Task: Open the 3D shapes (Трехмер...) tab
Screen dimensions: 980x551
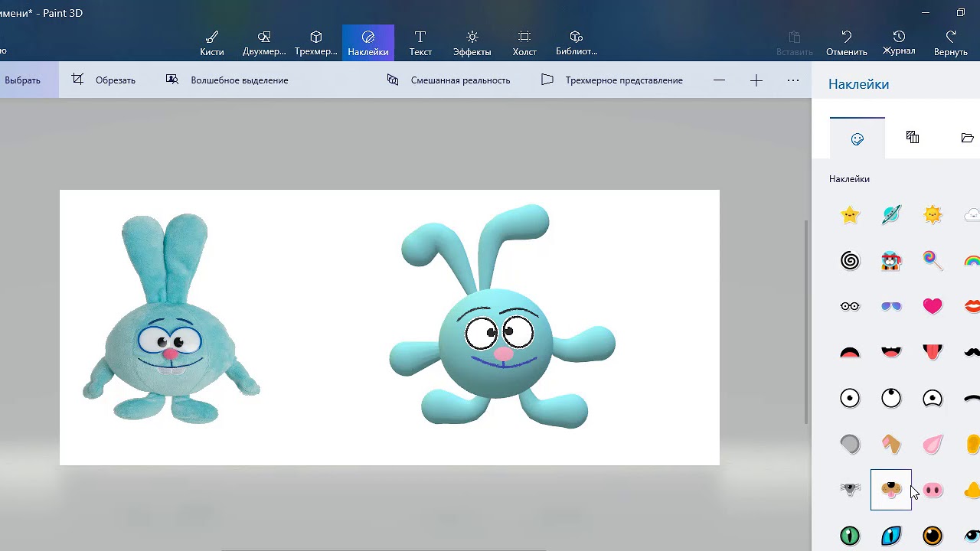Action: (x=316, y=43)
